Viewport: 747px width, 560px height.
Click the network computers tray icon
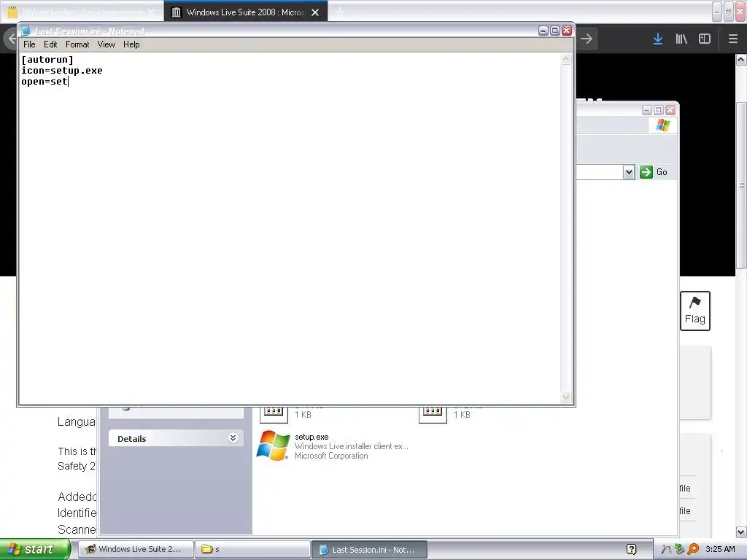(x=679, y=549)
